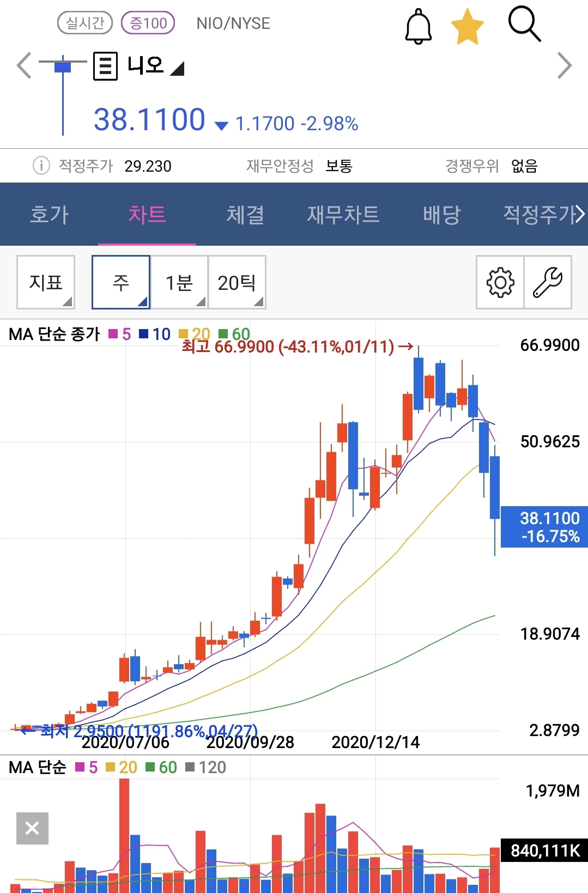
Task: Tap the 최저 2.9500 low annotation
Action: tap(138, 731)
